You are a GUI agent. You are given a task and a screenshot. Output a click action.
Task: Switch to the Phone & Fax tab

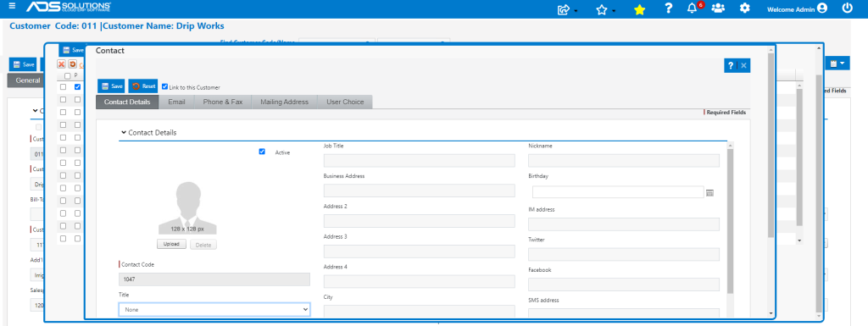(x=223, y=102)
